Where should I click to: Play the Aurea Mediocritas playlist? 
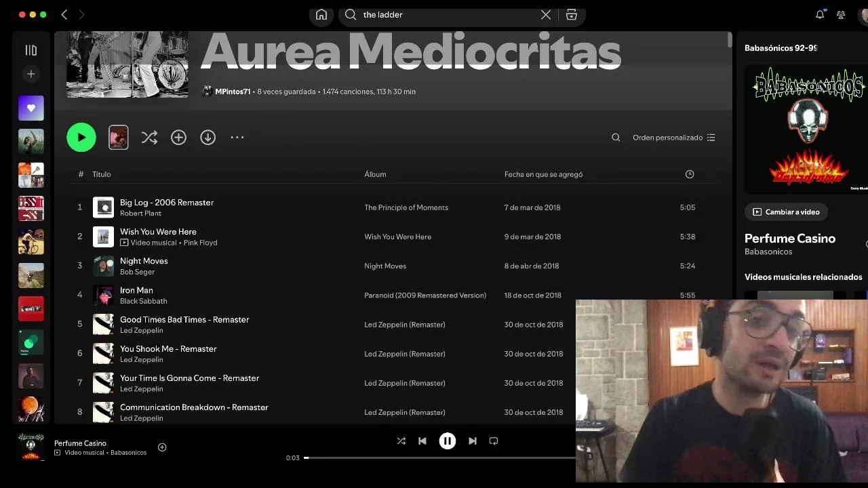(x=81, y=138)
